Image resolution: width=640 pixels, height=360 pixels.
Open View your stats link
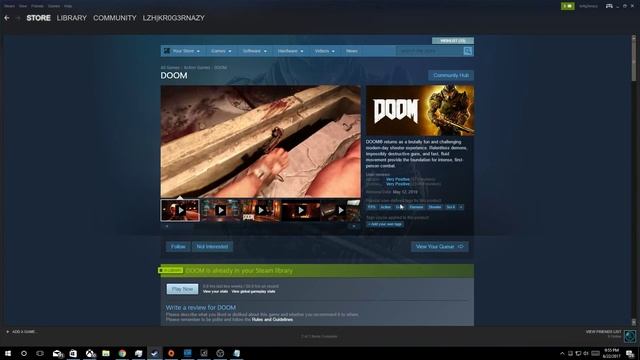click(x=215, y=291)
